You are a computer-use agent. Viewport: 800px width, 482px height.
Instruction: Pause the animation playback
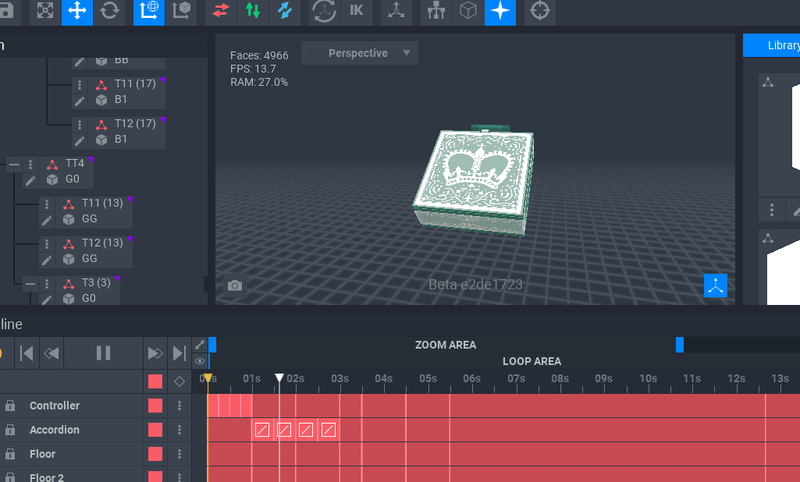tap(103, 353)
